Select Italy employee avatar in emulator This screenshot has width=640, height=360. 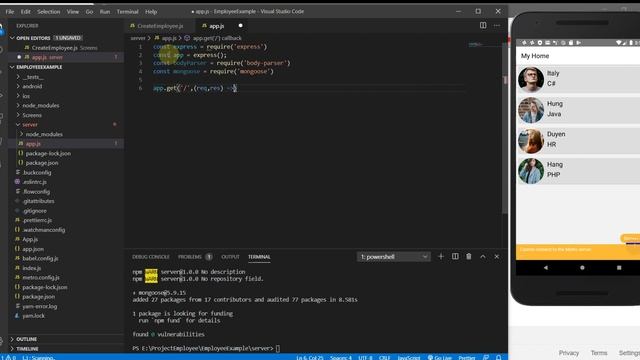tap(531, 80)
